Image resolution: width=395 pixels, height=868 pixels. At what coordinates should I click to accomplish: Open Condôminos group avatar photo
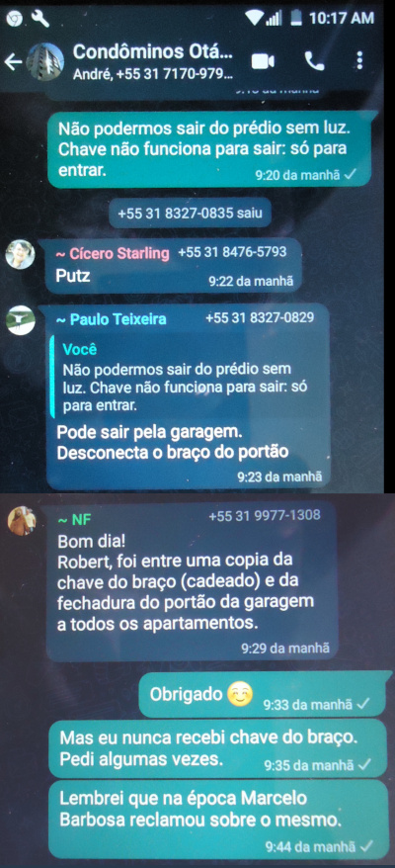pos(44,61)
